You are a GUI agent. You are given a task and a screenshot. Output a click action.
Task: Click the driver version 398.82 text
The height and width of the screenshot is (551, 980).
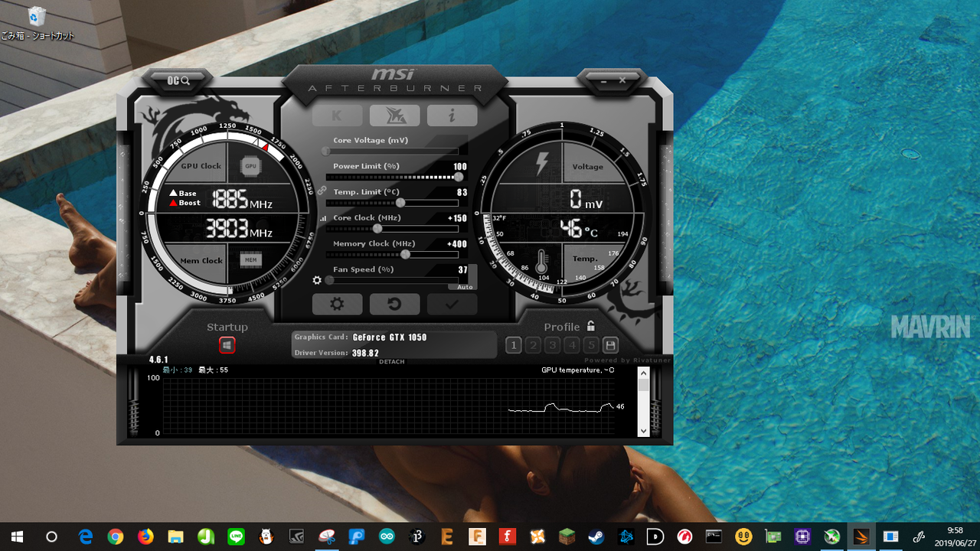365,353
